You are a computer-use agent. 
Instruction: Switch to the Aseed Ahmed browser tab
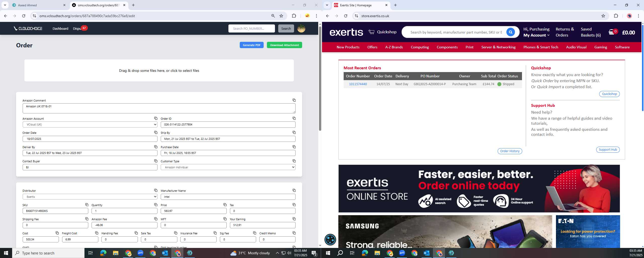(x=39, y=5)
